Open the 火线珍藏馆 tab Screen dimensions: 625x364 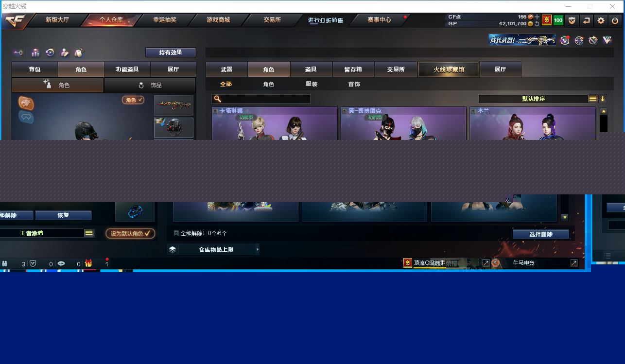[449, 69]
